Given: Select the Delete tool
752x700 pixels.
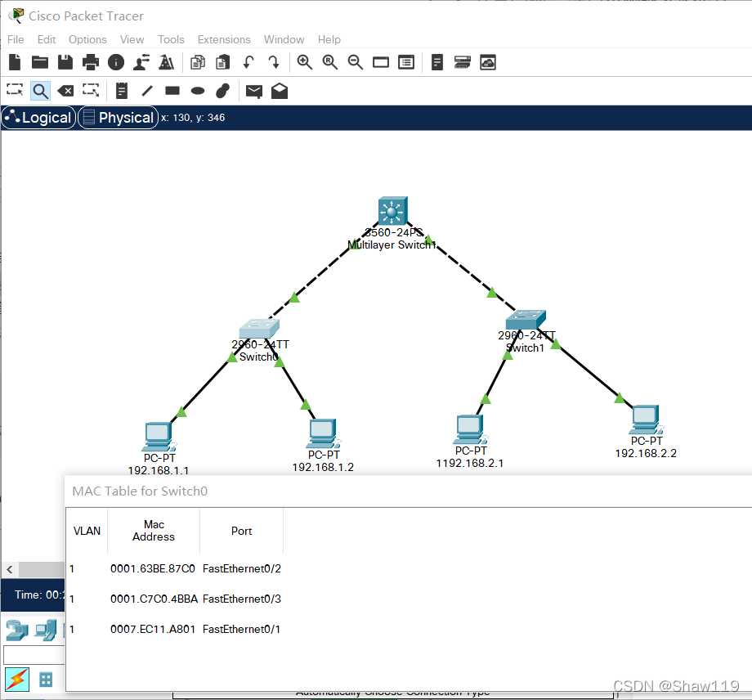Looking at the screenshot, I should pyautogui.click(x=65, y=91).
